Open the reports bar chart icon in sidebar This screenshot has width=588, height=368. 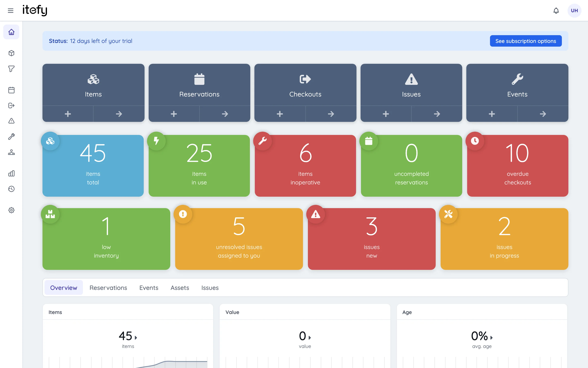click(11, 173)
